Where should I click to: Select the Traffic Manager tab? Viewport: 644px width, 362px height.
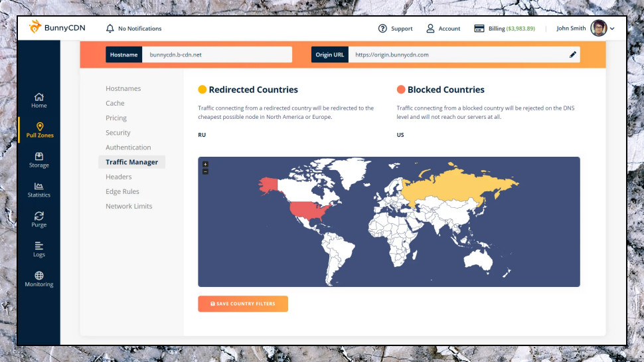tap(132, 162)
